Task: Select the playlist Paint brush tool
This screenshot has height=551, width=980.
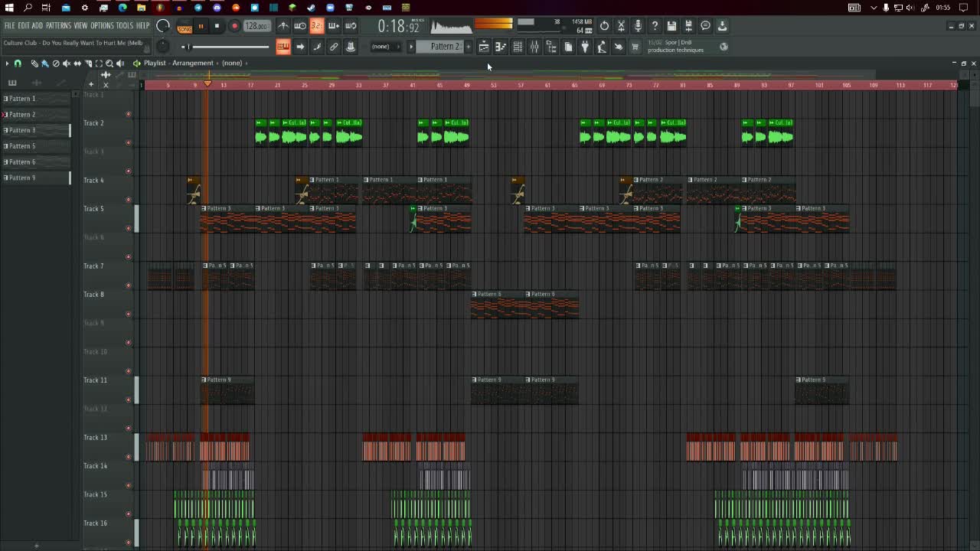Action: pos(45,63)
